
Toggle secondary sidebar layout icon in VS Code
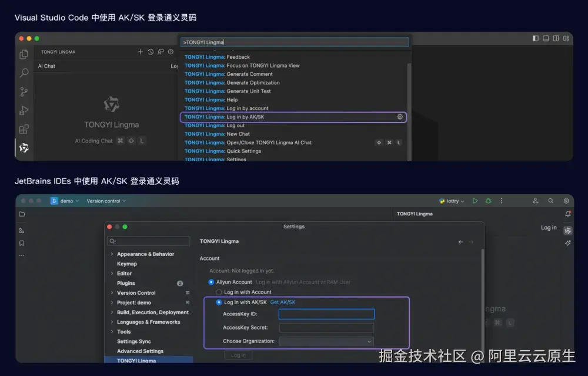coord(556,38)
